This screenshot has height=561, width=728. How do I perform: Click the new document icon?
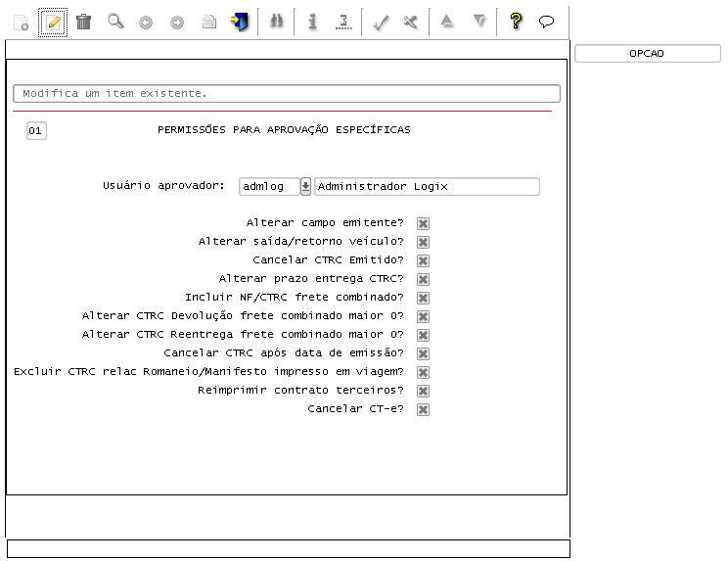[22, 23]
